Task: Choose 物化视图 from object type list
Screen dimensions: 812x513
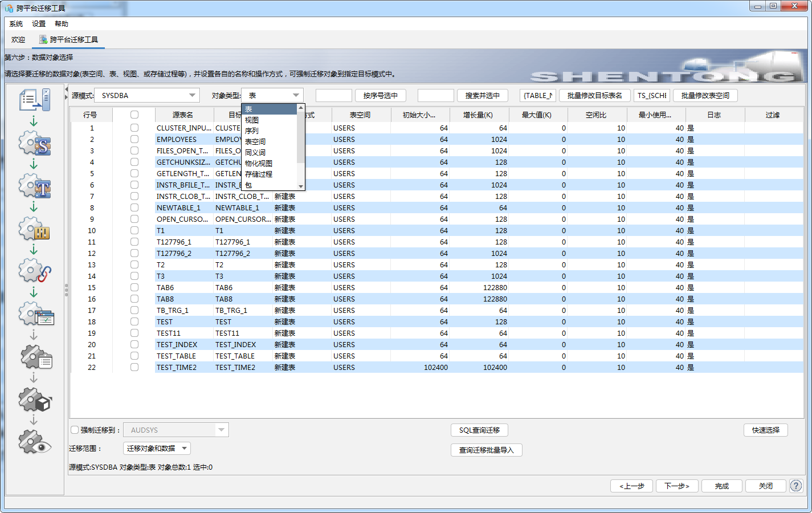Action: tap(259, 163)
